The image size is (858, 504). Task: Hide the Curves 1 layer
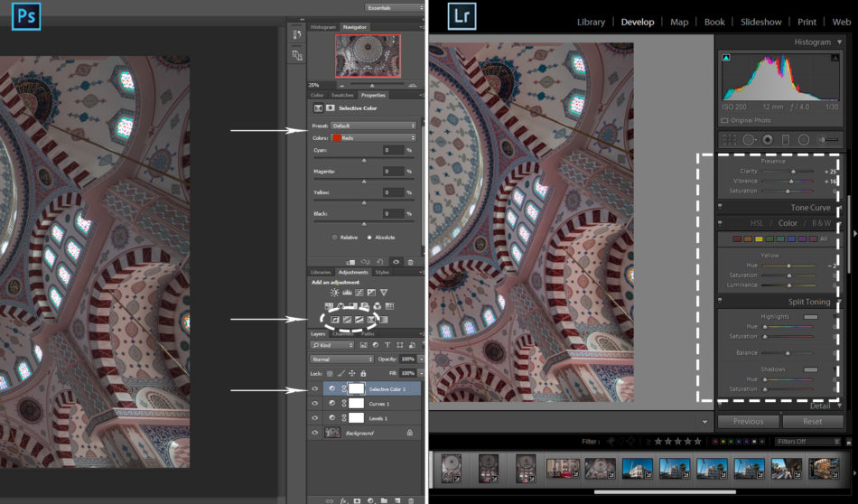315,403
